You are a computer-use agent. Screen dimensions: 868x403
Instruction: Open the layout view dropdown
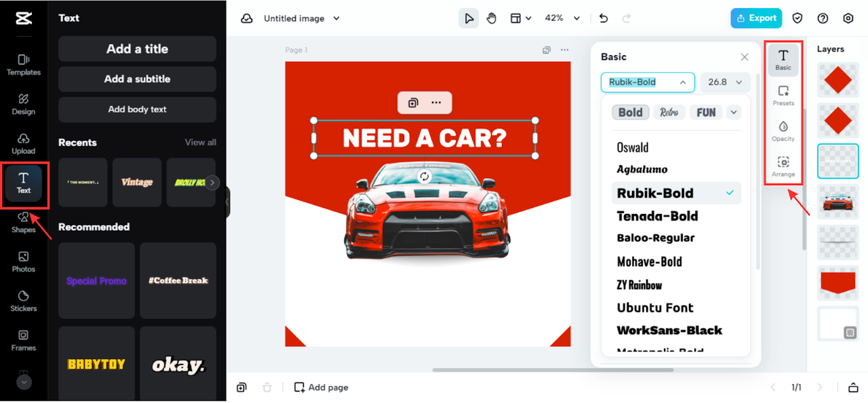coord(521,18)
